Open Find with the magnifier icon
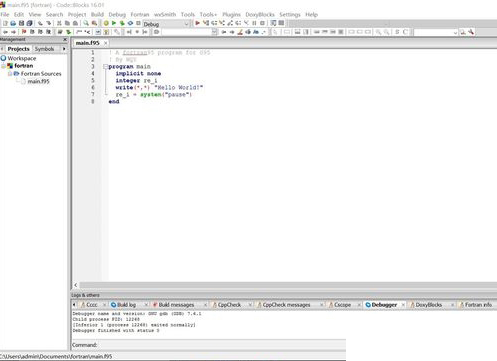The height and width of the screenshot is (361, 497). click(x=86, y=23)
